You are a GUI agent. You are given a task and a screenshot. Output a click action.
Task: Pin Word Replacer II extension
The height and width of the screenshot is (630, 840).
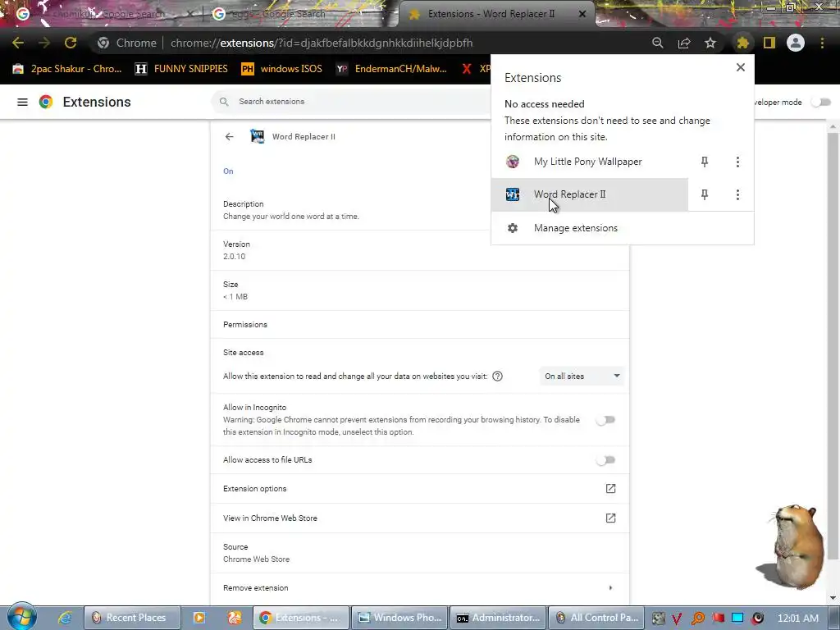coord(705,194)
